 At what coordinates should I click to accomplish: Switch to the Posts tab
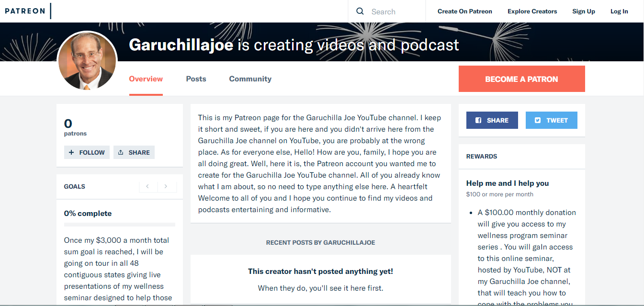pyautogui.click(x=196, y=79)
